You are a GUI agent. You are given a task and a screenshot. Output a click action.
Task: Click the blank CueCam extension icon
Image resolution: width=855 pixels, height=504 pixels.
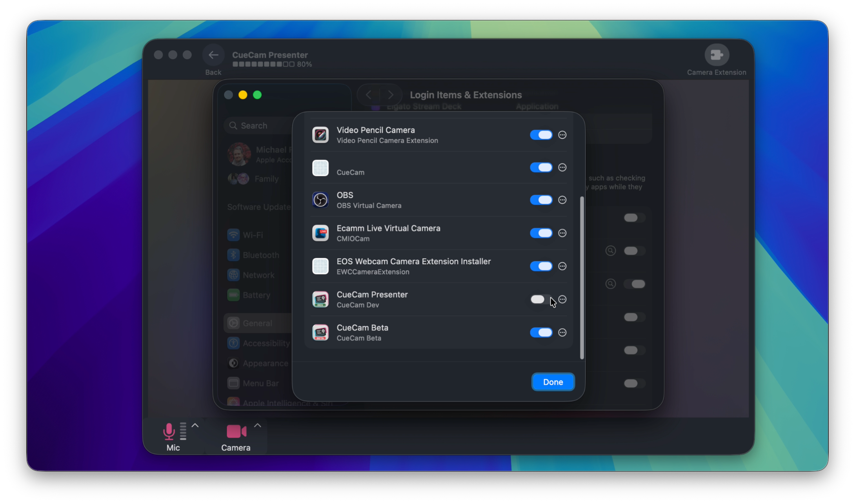[320, 168]
